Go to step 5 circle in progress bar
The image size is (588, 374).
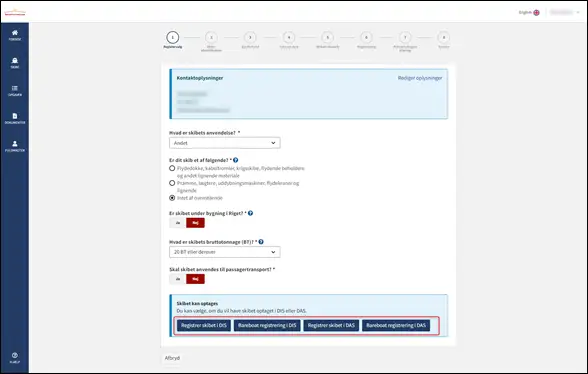coord(327,38)
